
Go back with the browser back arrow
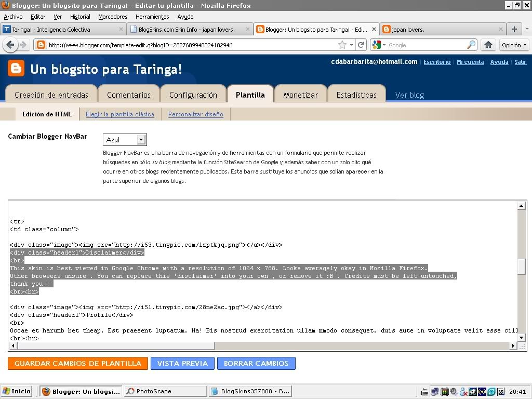click(x=10, y=45)
